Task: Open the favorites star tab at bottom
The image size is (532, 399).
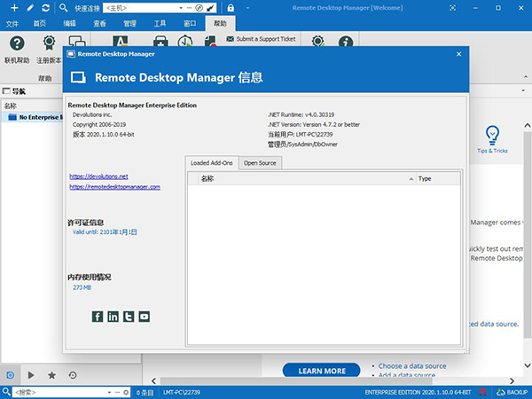Action: point(52,375)
